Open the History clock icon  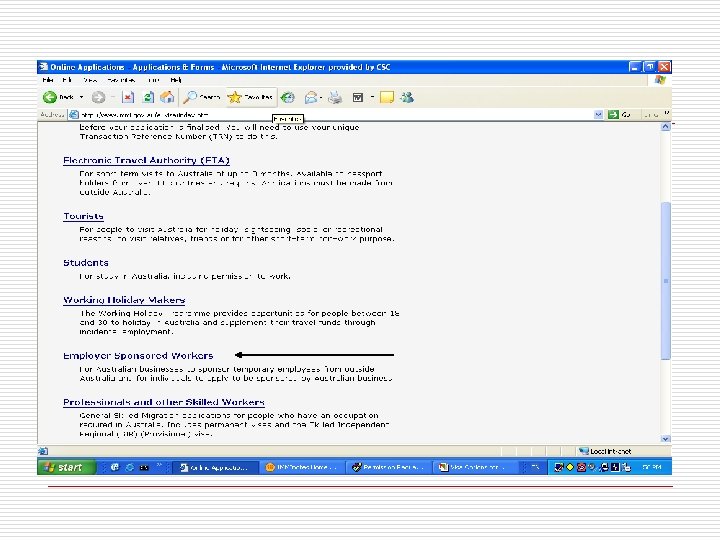[288, 97]
